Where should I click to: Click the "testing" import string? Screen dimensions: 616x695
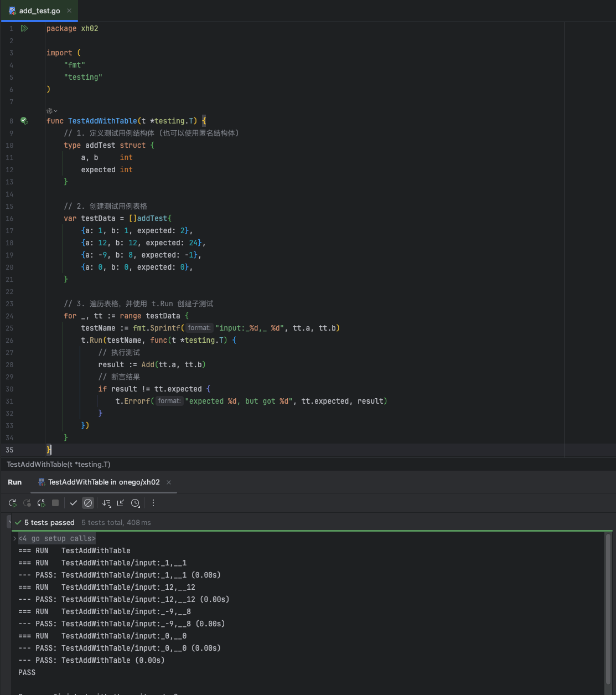pyautogui.click(x=83, y=77)
